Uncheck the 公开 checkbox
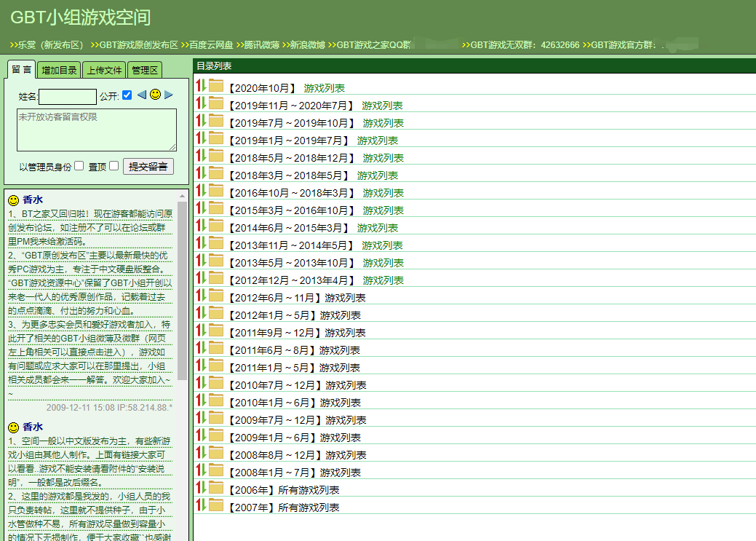756x541 pixels. [127, 95]
